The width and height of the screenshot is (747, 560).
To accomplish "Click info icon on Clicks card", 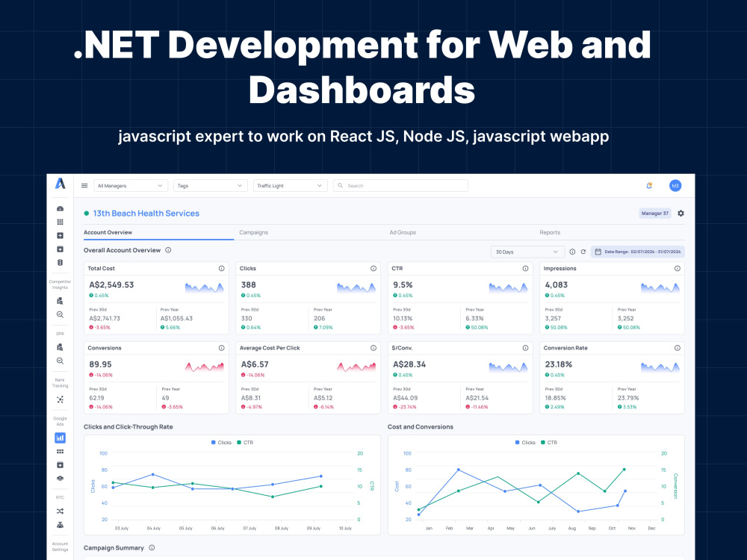I will 373,269.
